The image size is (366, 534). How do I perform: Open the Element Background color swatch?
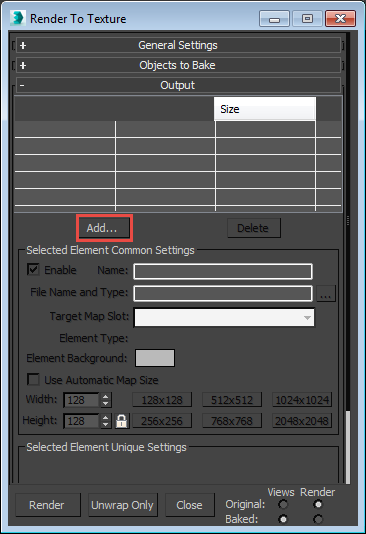pos(155,358)
